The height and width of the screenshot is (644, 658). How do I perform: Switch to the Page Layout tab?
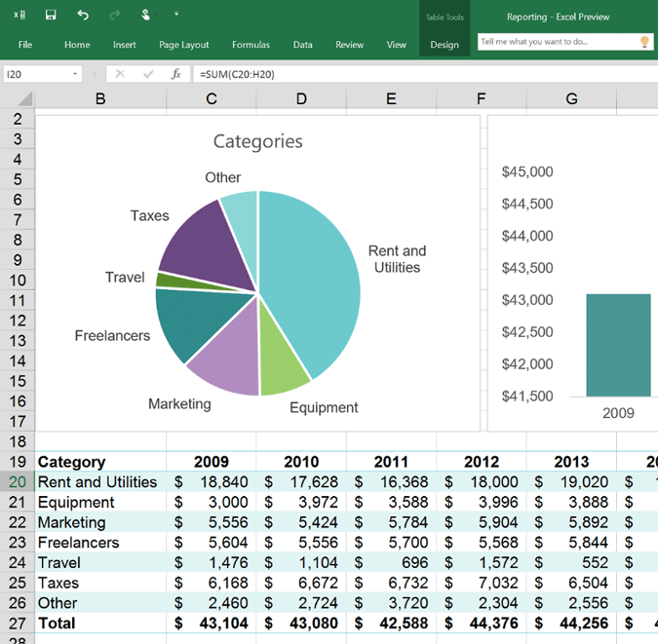(x=184, y=45)
